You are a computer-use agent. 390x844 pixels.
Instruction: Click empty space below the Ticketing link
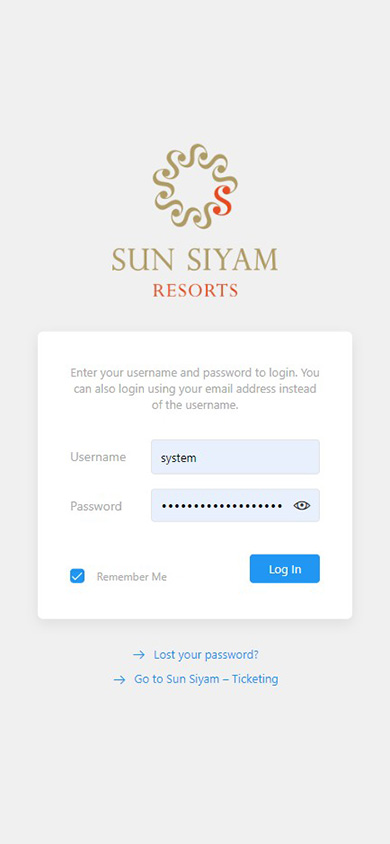click(x=195, y=764)
